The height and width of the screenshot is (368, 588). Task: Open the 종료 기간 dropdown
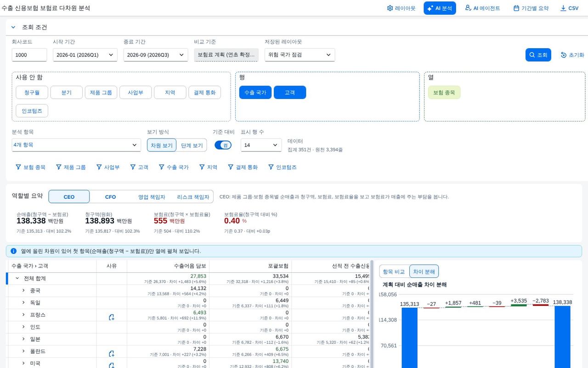click(156, 55)
